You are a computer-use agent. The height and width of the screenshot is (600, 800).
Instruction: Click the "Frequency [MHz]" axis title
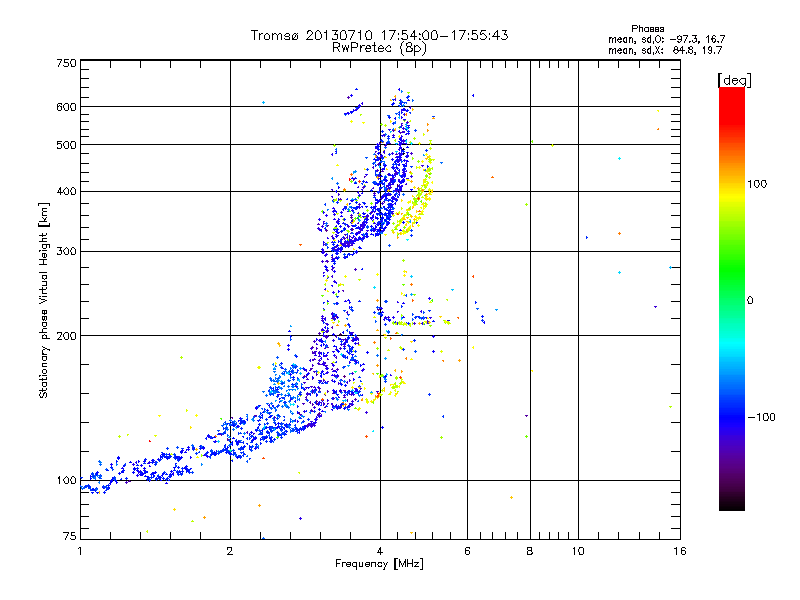tap(379, 564)
